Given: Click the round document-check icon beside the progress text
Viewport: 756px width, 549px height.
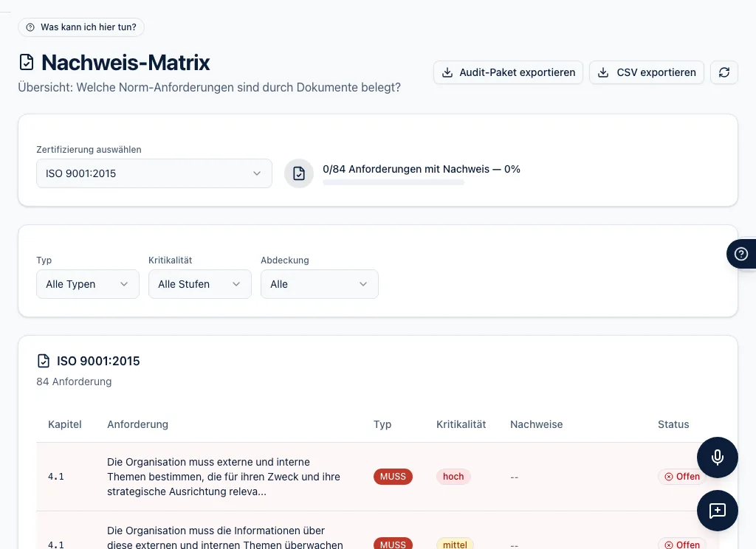Looking at the screenshot, I should (299, 173).
